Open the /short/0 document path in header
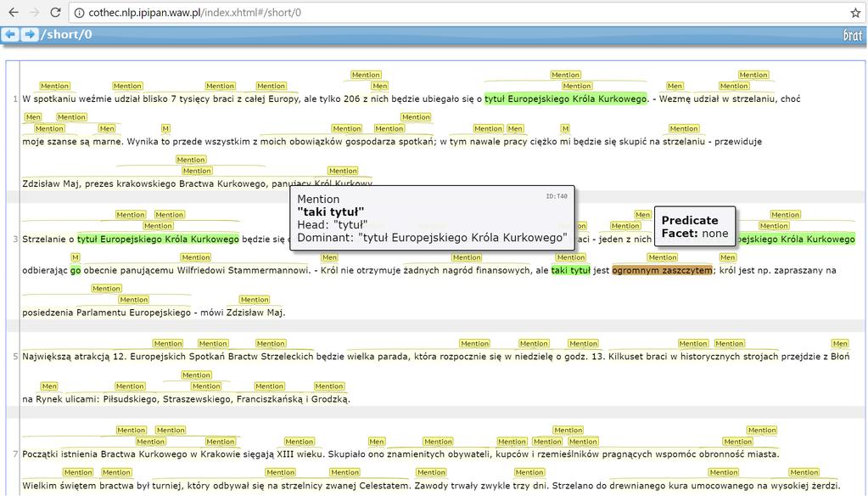The height and width of the screenshot is (496, 868). coord(66,34)
